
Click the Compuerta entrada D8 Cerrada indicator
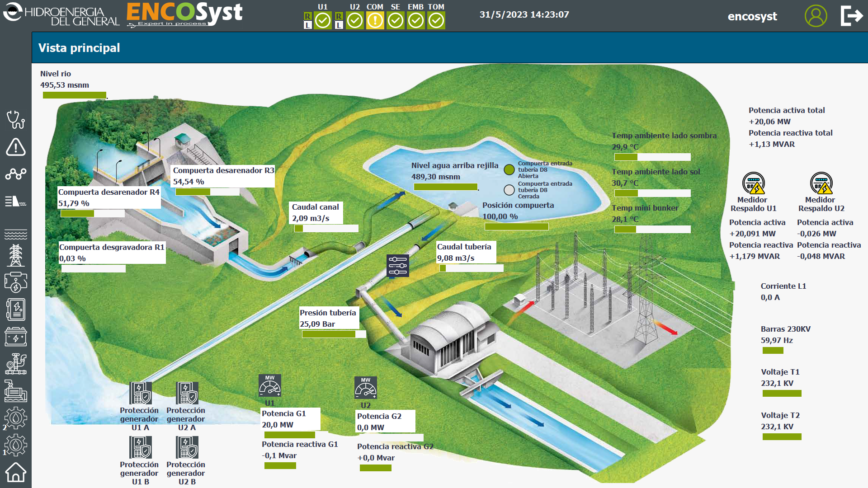click(x=509, y=190)
